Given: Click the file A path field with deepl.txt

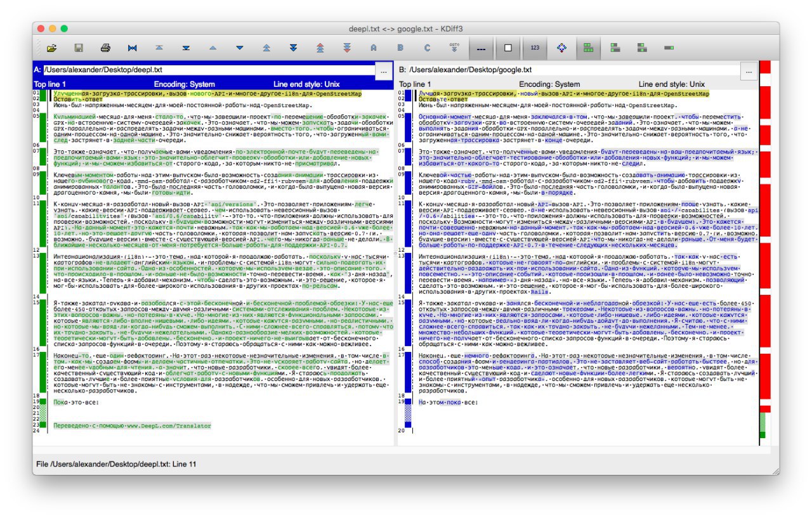Looking at the screenshot, I should (209, 70).
